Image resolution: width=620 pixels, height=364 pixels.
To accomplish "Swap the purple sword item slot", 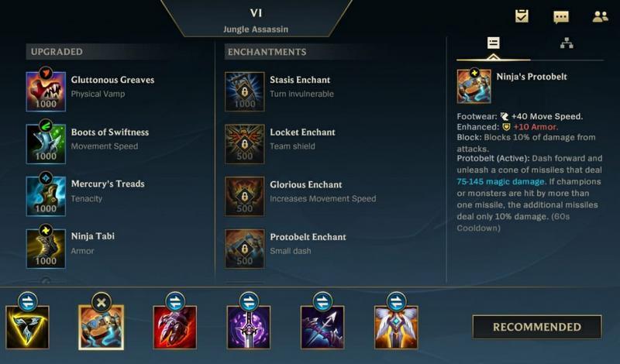I will point(249,302).
